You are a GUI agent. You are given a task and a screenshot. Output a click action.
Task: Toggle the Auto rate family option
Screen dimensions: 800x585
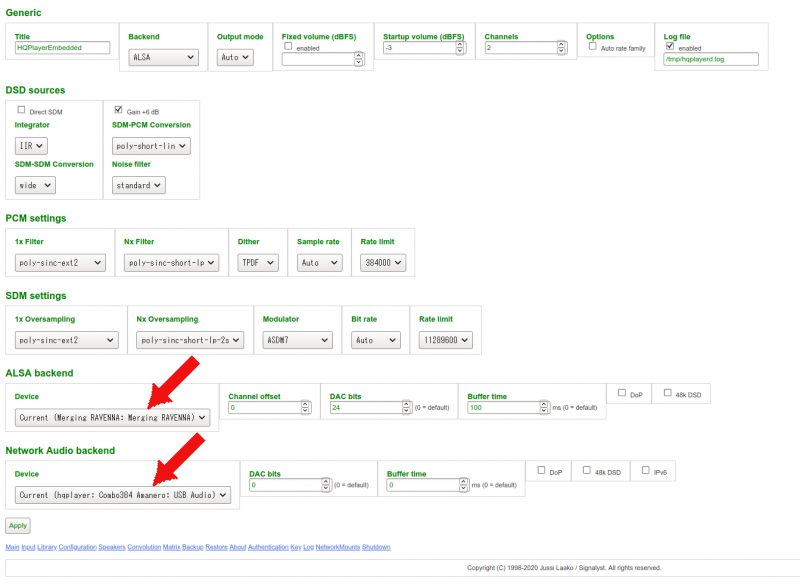point(593,47)
